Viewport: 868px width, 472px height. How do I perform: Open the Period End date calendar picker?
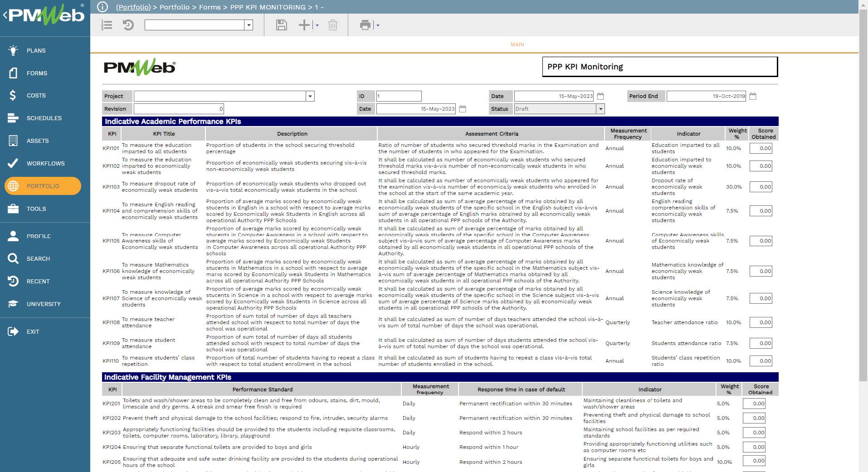(x=752, y=96)
